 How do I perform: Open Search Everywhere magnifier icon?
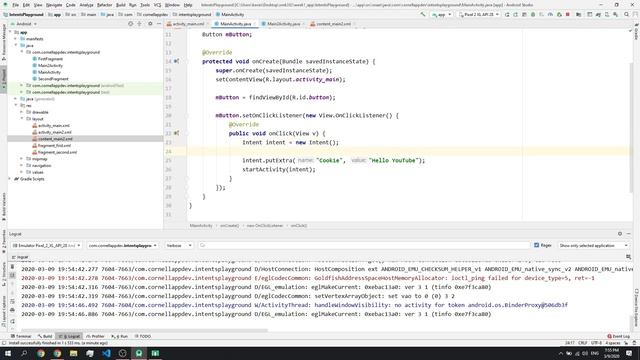(x=627, y=14)
